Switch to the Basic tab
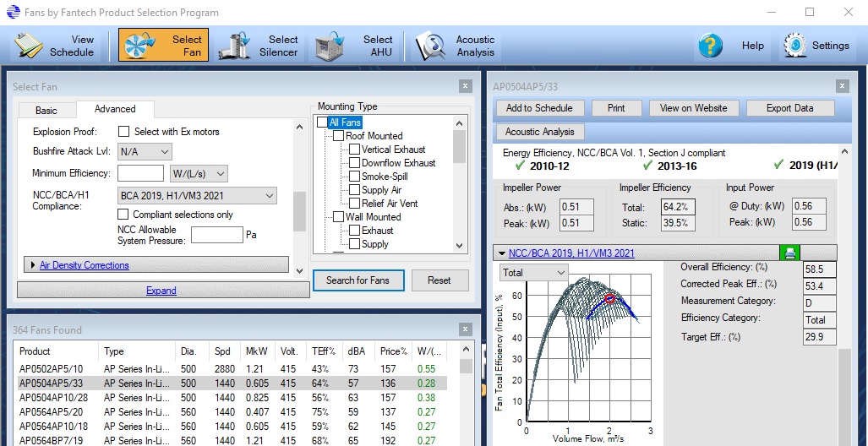Viewport: 868px width, 446px height. pyautogui.click(x=46, y=110)
